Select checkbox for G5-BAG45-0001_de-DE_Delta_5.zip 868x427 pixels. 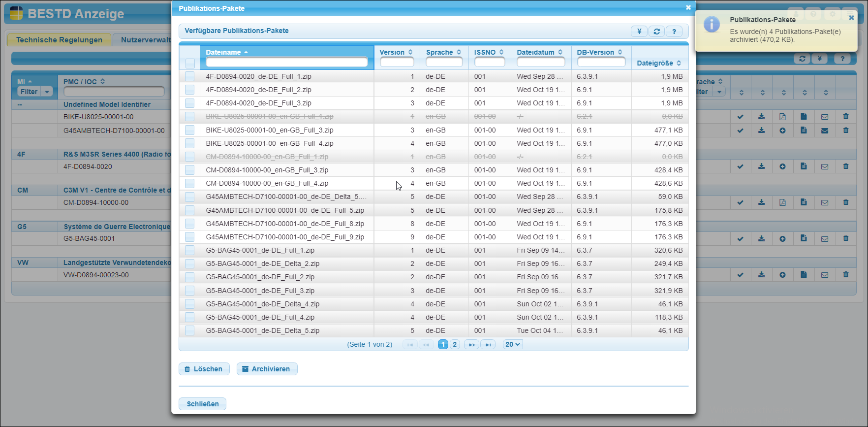click(x=189, y=330)
